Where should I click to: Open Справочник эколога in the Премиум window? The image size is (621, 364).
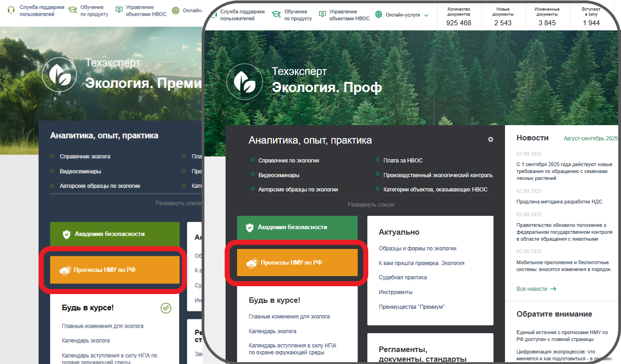(85, 156)
